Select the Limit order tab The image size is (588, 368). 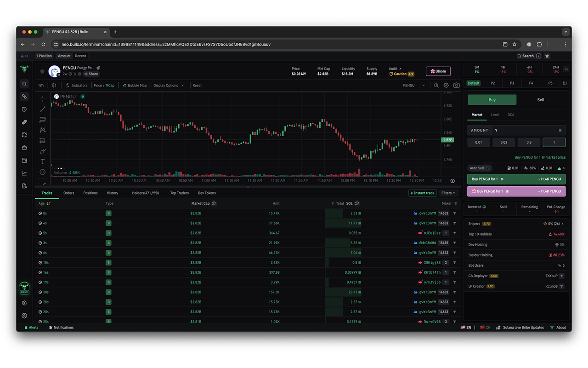click(x=495, y=115)
